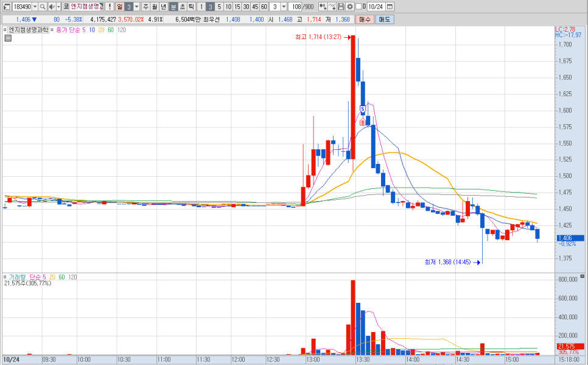Switch to 주 weekly chart period
Screen dimensions: 588x365
[145, 7]
